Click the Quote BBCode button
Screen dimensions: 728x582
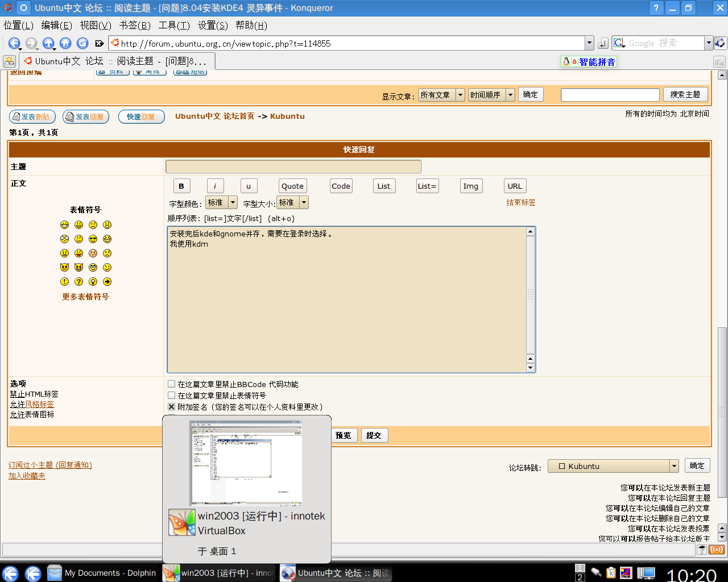click(x=292, y=186)
